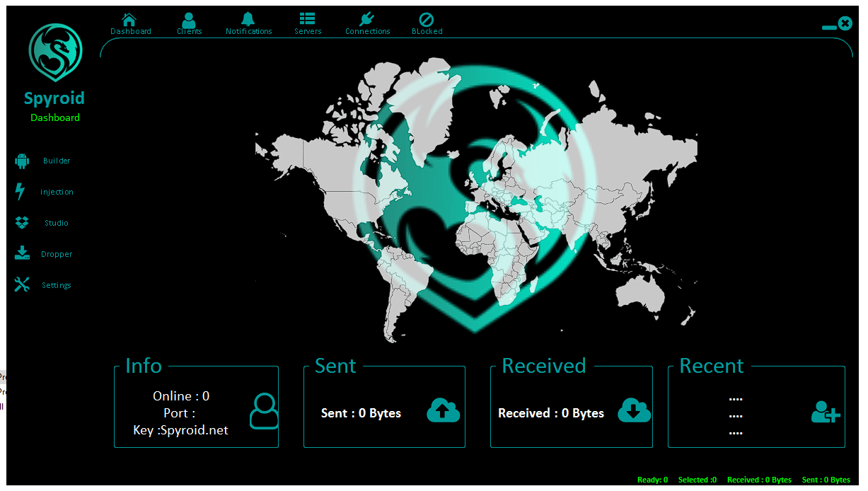Click the user silhouette icon in Info
This screenshot has width=868, height=491.
(x=264, y=411)
